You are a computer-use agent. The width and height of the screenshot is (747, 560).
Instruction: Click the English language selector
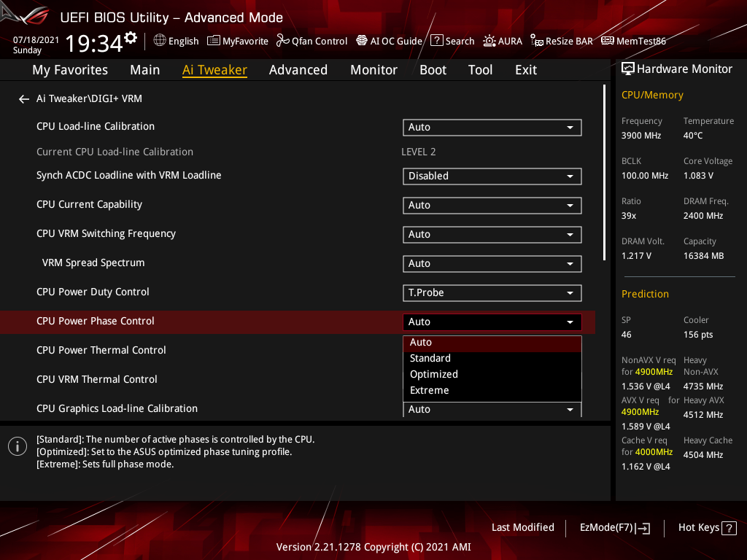coord(176,41)
